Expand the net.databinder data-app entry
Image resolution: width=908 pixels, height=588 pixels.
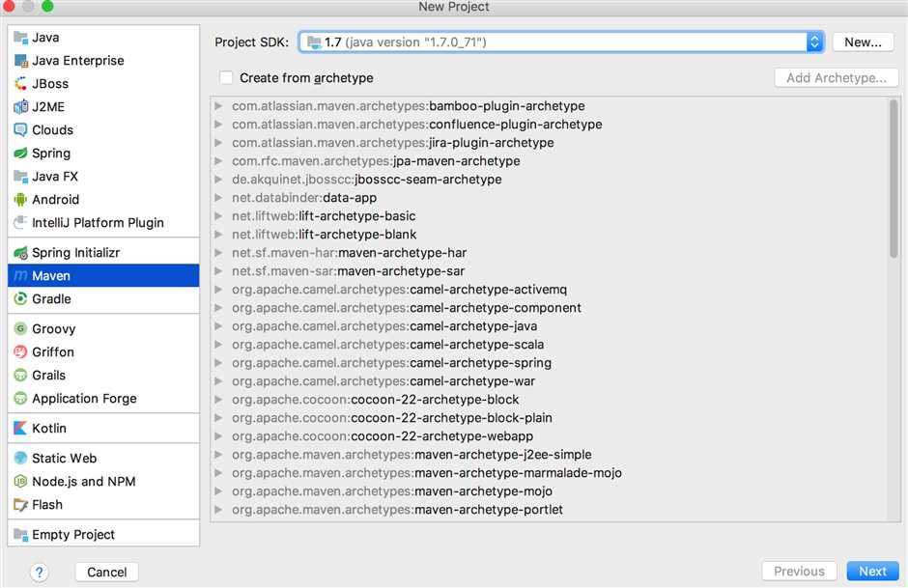[x=218, y=198]
